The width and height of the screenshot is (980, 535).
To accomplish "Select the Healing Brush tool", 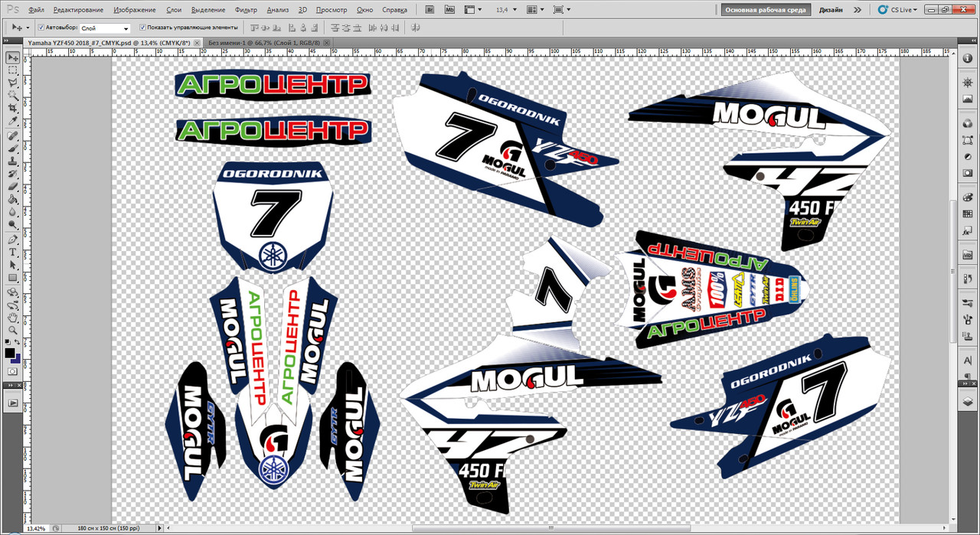I will point(13,135).
